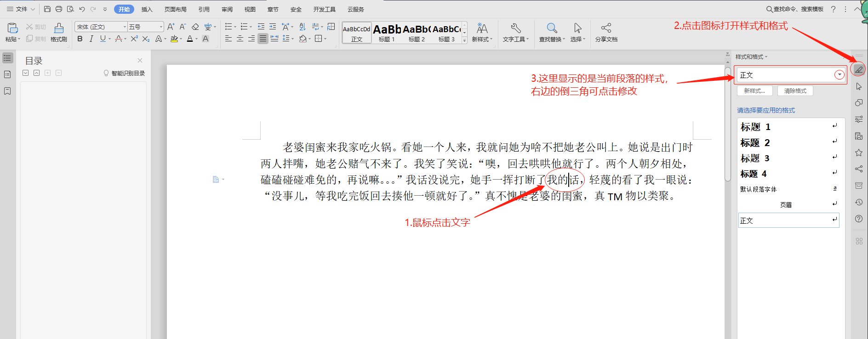The width and height of the screenshot is (868, 339).
Task: Open Print Preview from quick access bar
Action: click(x=70, y=9)
